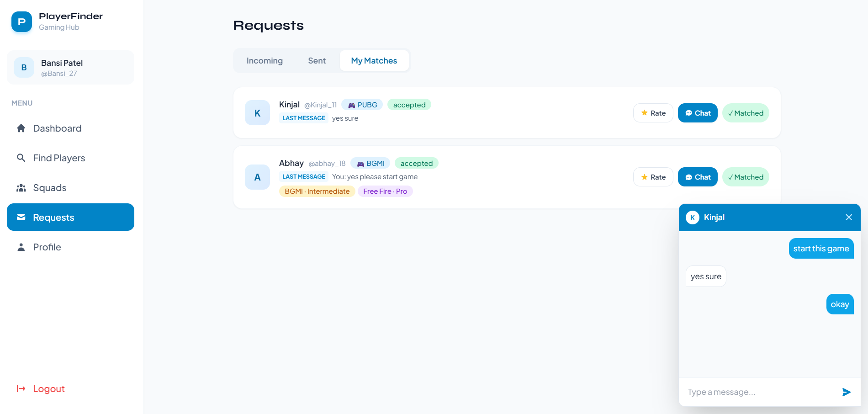Screen dimensions: 868x414
Task: Click Matched badge on Abhay's row
Action: (746, 177)
